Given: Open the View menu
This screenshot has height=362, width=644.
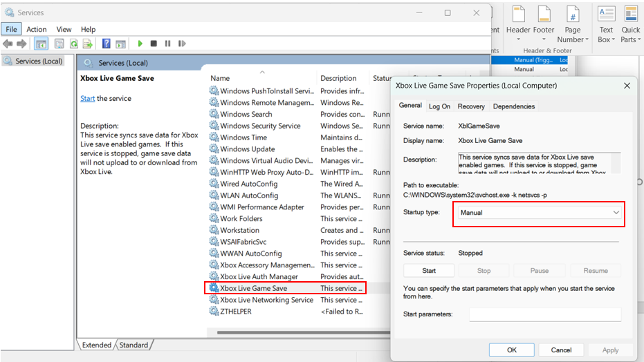Looking at the screenshot, I should 64,29.
